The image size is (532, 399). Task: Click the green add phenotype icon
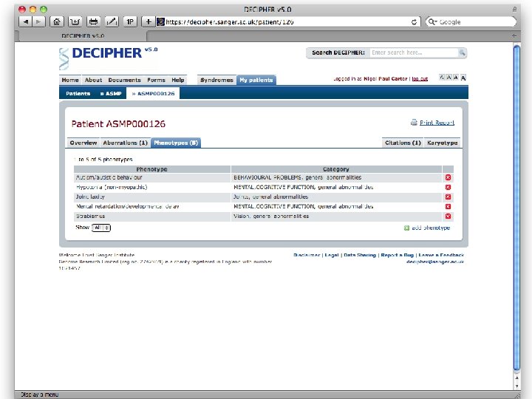pyautogui.click(x=406, y=228)
